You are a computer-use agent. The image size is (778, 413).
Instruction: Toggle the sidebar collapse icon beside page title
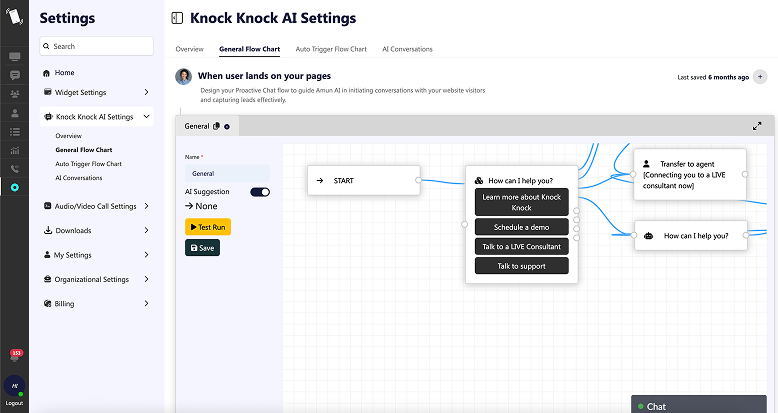pos(177,18)
